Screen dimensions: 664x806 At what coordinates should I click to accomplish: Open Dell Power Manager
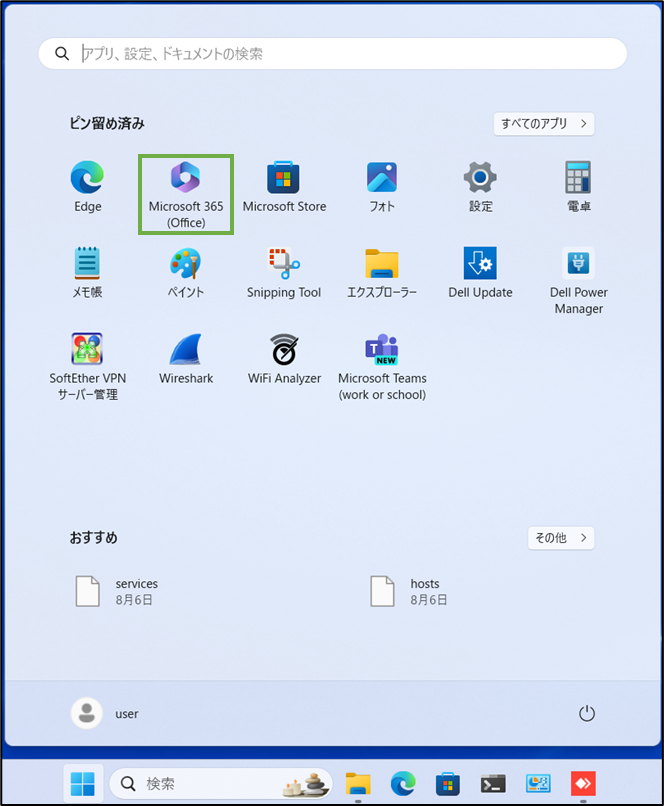pos(578,281)
